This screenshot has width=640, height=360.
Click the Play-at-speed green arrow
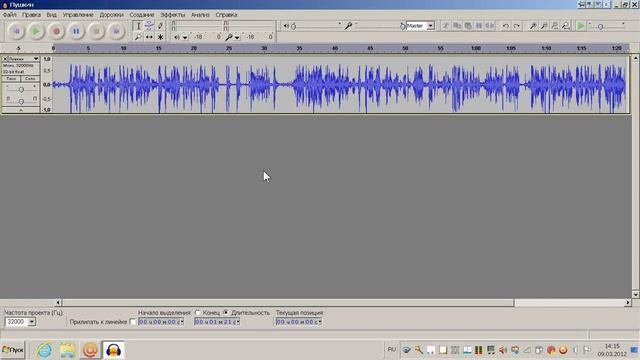coord(581,26)
